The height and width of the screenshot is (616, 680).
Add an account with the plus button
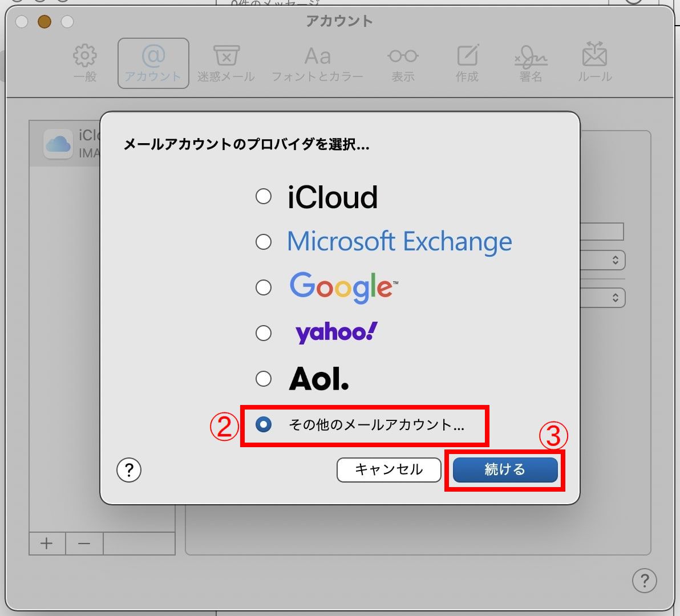(47, 543)
